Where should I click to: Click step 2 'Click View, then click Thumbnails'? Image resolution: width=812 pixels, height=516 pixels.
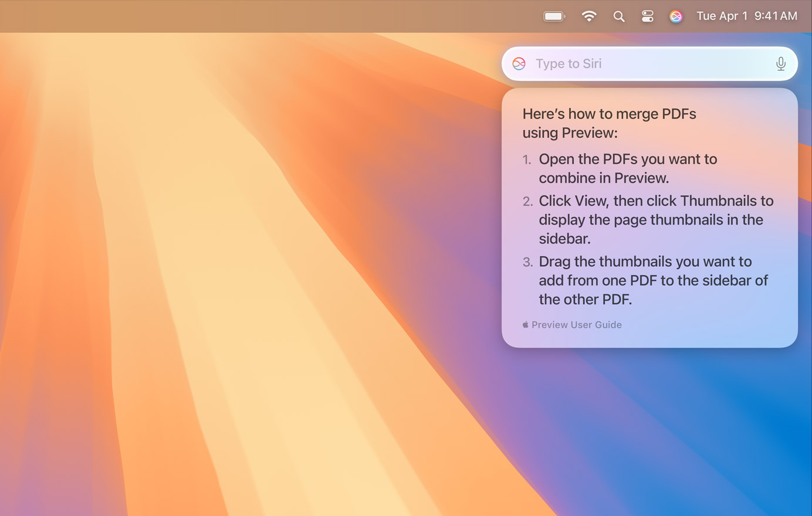(656, 219)
